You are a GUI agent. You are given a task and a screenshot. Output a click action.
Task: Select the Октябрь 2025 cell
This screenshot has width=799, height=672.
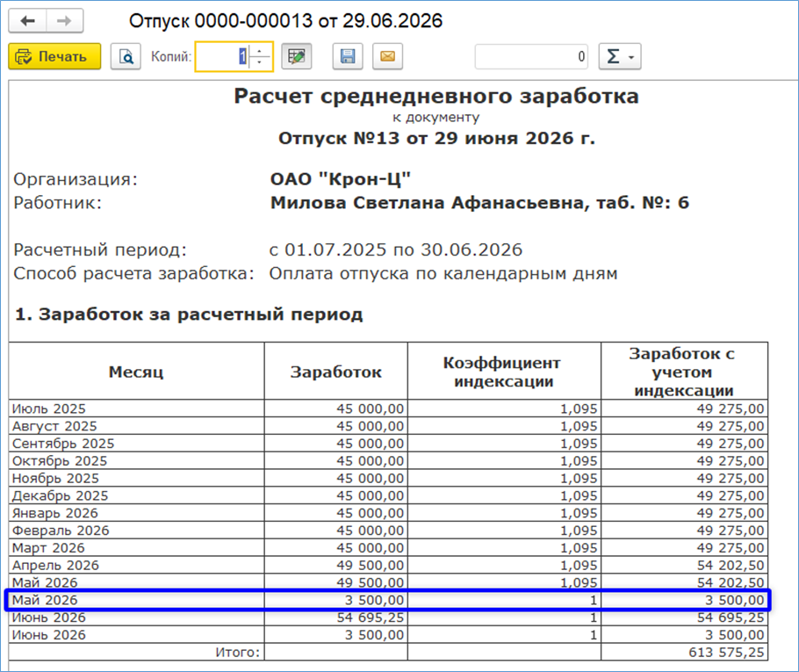coord(136,461)
